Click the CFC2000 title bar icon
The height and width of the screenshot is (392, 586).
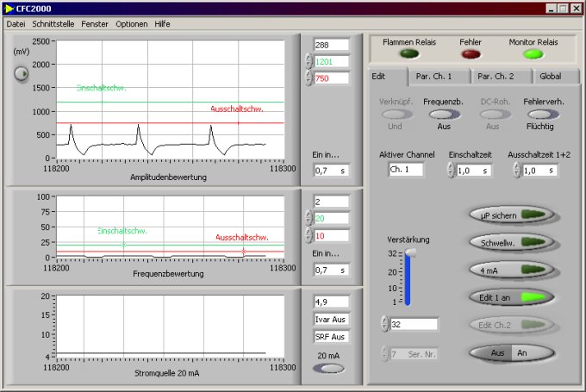9,8
